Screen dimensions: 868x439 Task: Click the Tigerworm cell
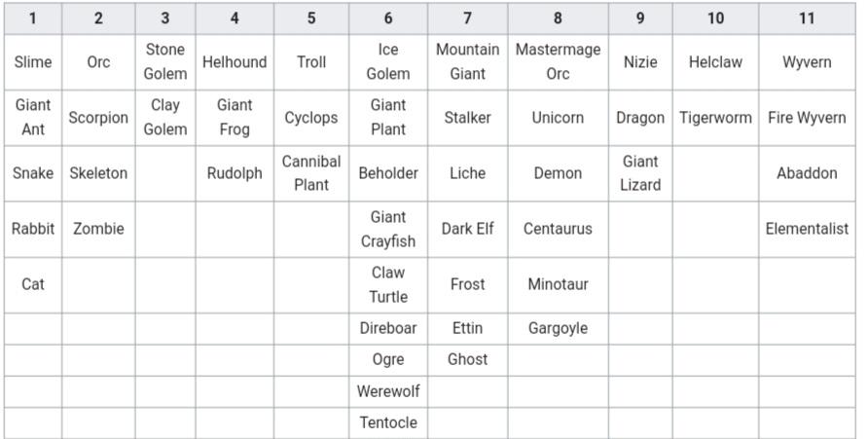[x=715, y=118]
